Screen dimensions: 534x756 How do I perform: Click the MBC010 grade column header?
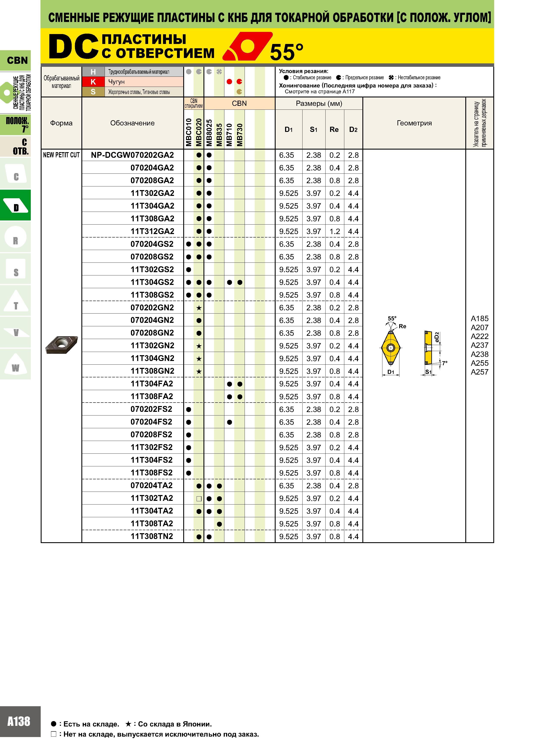[189, 132]
